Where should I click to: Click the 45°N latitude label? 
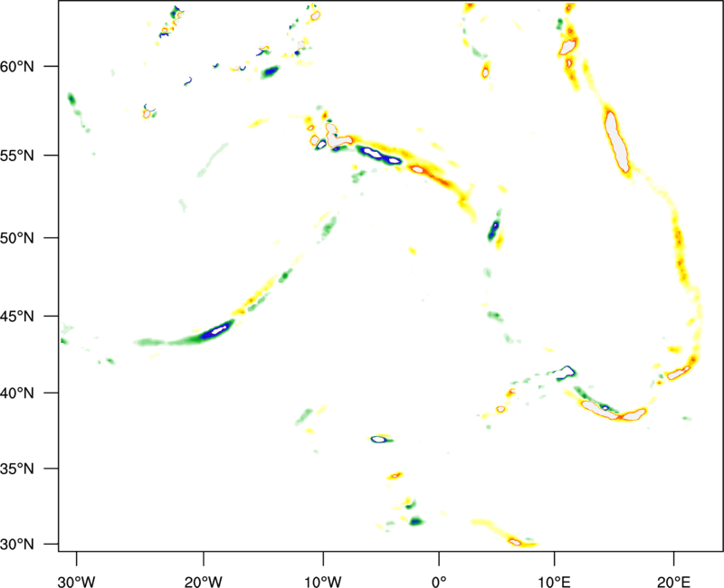(17, 316)
